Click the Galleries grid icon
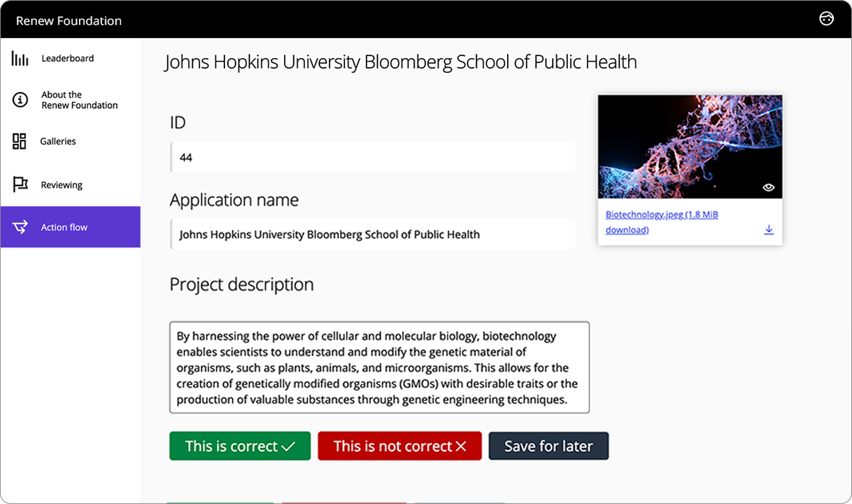The image size is (852, 504). [x=19, y=141]
